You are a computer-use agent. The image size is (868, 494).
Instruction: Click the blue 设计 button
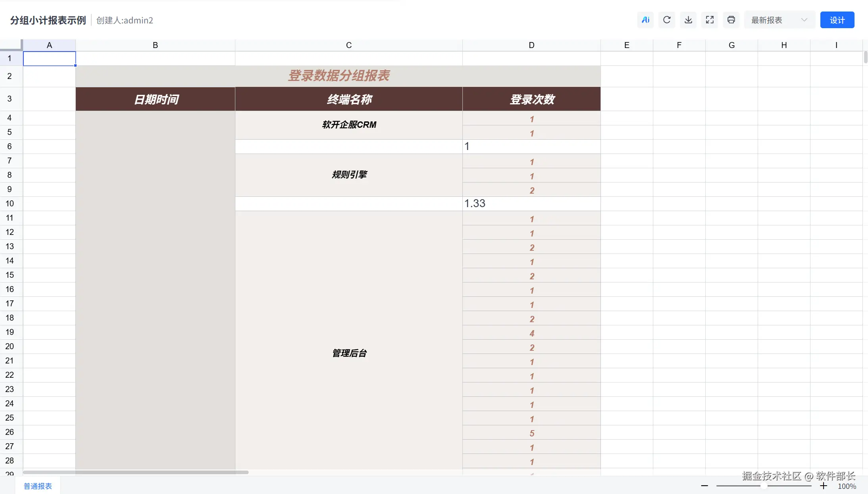click(837, 20)
